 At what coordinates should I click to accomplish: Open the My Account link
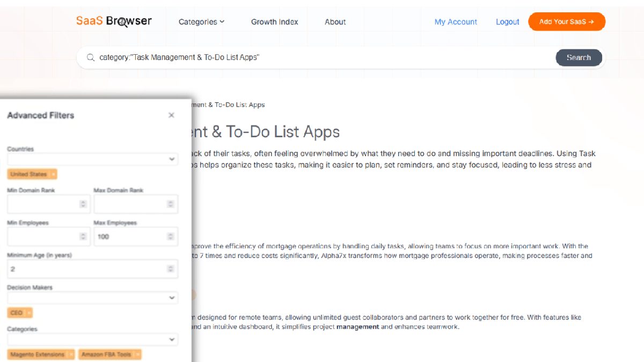coord(456,21)
